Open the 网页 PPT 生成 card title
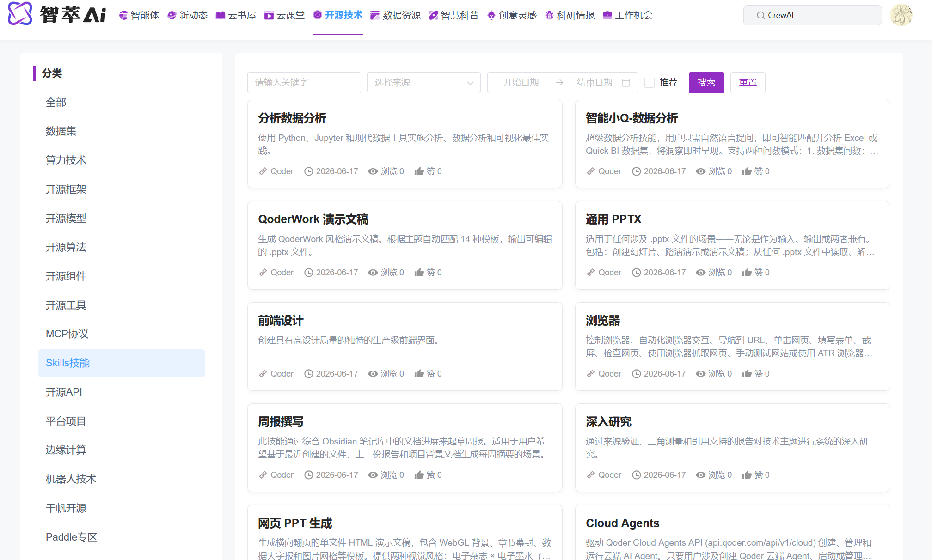932x560 pixels. 295,523
